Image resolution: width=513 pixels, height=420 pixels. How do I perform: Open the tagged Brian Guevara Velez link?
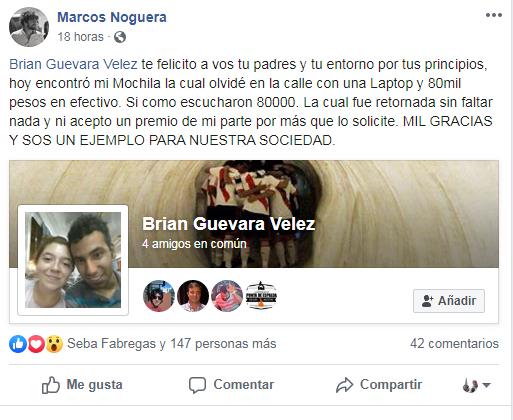coord(73,64)
